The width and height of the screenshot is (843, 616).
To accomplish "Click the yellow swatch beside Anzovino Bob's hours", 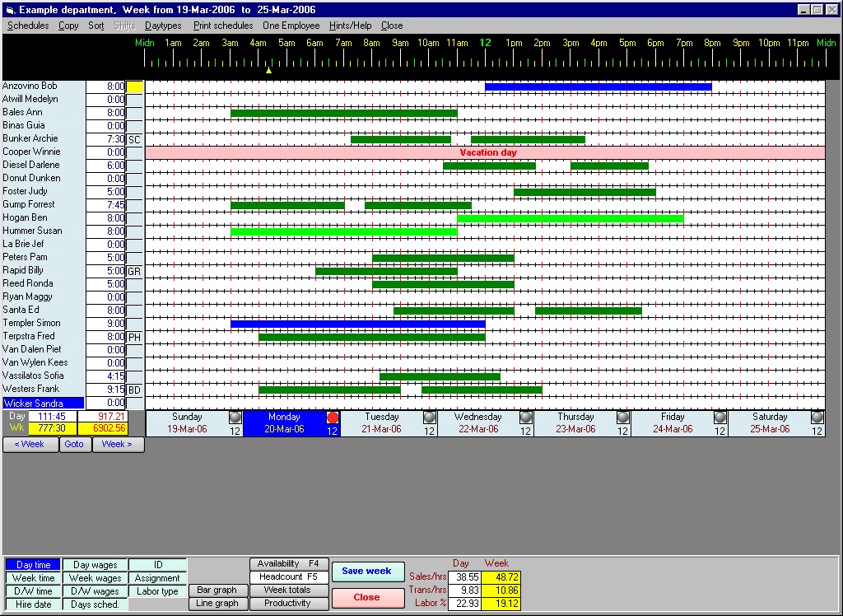I will 134,86.
